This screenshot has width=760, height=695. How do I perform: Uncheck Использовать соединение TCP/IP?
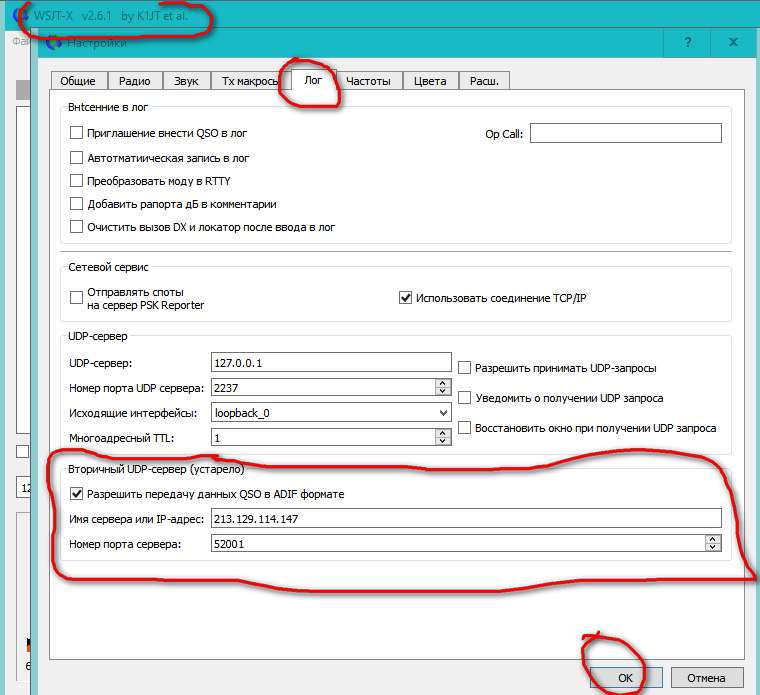click(x=405, y=297)
